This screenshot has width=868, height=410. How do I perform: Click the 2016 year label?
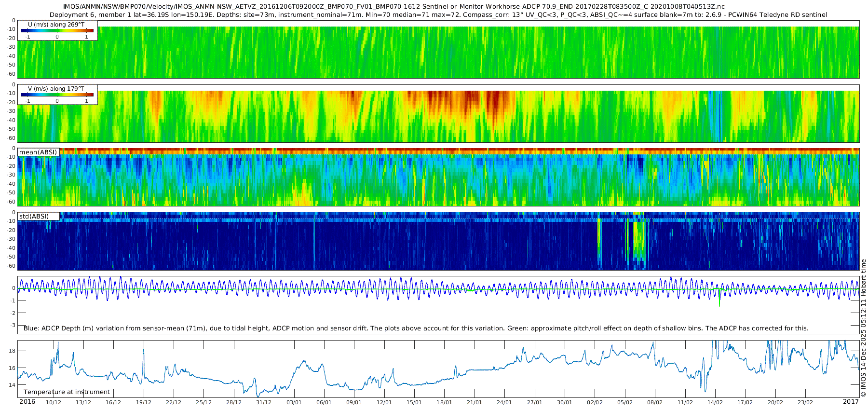[x=27, y=402]
